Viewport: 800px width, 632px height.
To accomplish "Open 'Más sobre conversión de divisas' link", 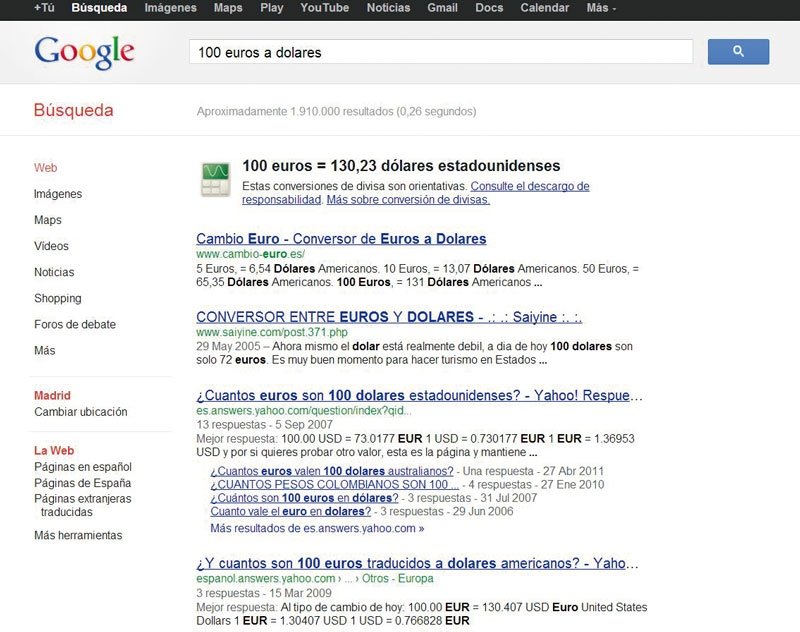I will point(408,199).
